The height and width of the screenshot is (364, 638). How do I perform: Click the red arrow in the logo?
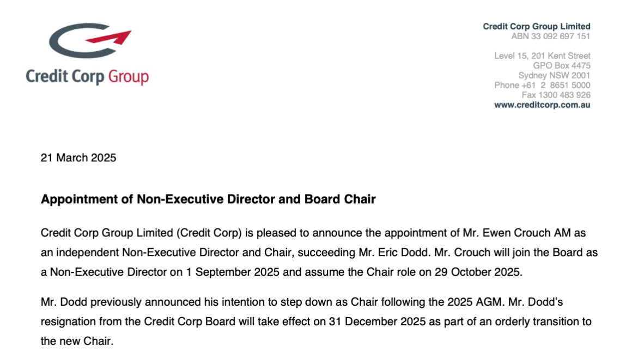point(108,38)
